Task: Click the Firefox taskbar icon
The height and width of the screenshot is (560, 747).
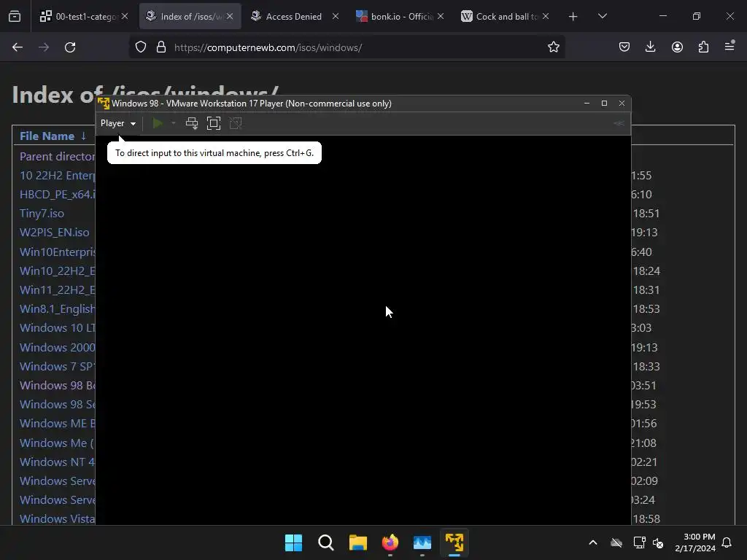Action: [390, 542]
